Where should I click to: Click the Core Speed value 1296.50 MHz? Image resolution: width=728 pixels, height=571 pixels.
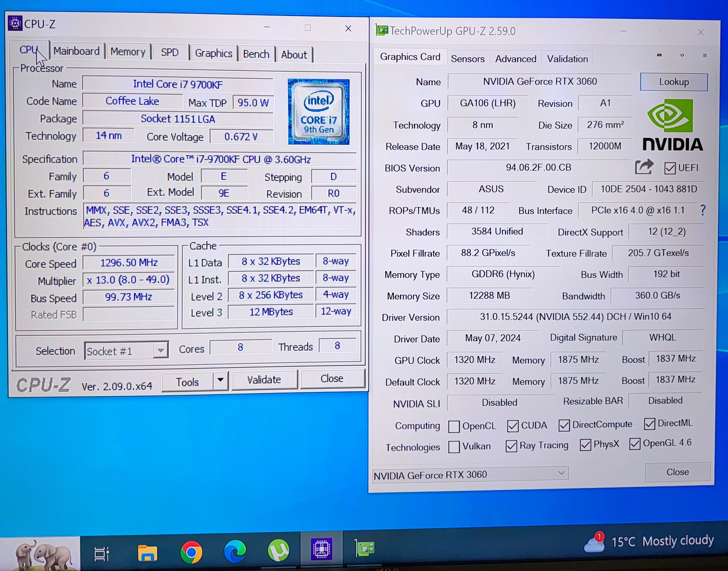pyautogui.click(x=129, y=263)
